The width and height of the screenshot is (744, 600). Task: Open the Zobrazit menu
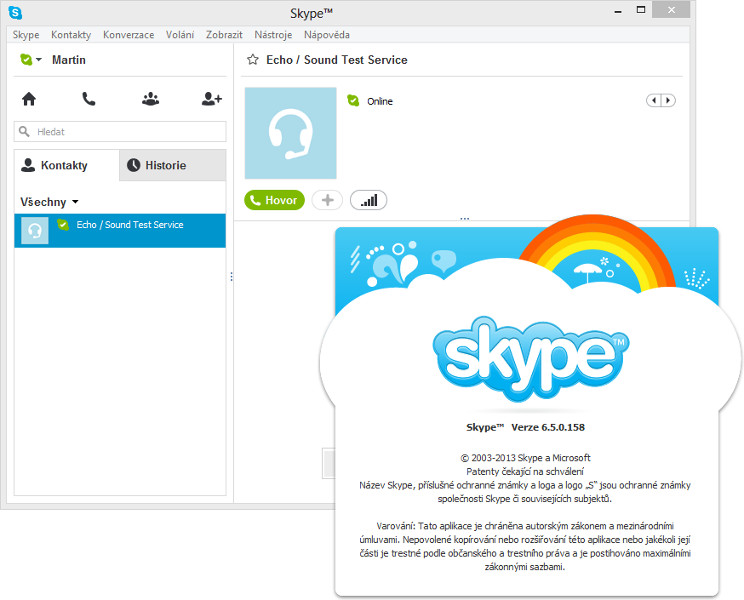tap(224, 35)
